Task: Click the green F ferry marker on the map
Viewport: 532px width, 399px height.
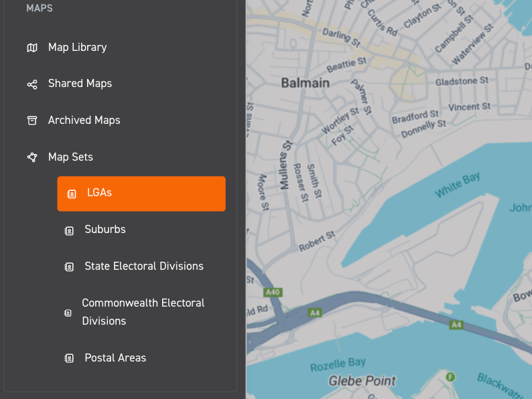Action: (x=450, y=377)
